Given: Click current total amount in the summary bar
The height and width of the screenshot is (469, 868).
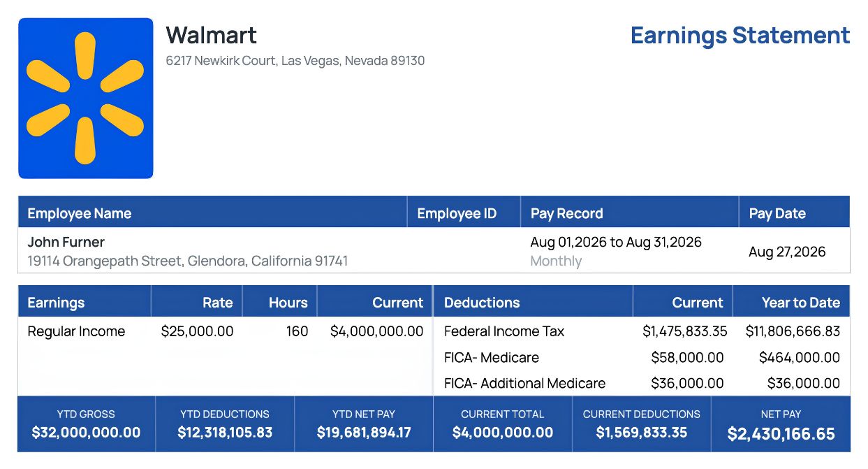Looking at the screenshot, I should click(x=503, y=433).
